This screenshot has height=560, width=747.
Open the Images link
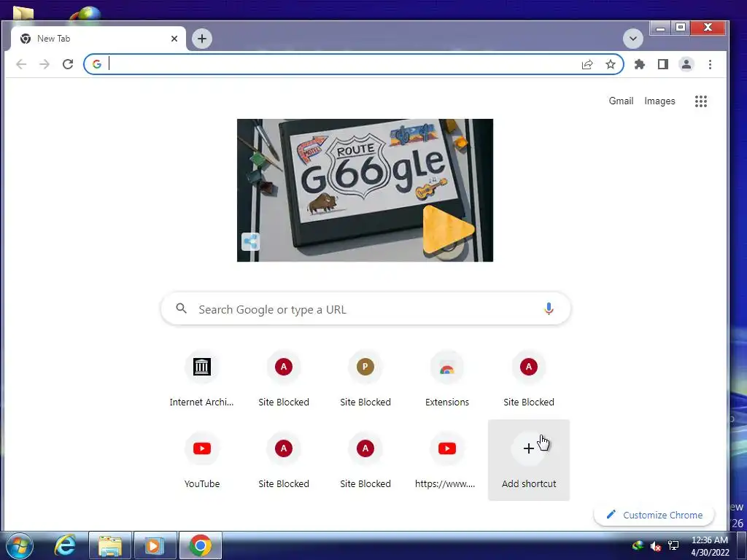[x=659, y=101]
